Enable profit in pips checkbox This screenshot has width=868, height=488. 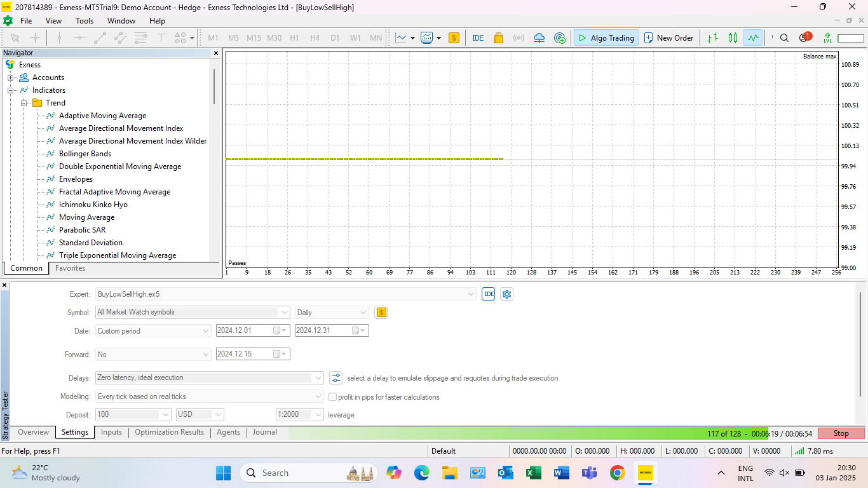point(332,397)
